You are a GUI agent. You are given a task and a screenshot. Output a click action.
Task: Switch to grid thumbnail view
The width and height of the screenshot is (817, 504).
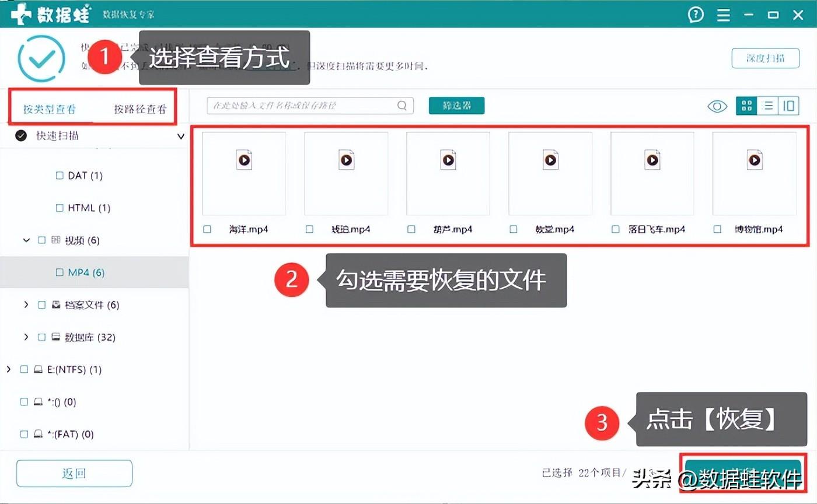tap(746, 106)
